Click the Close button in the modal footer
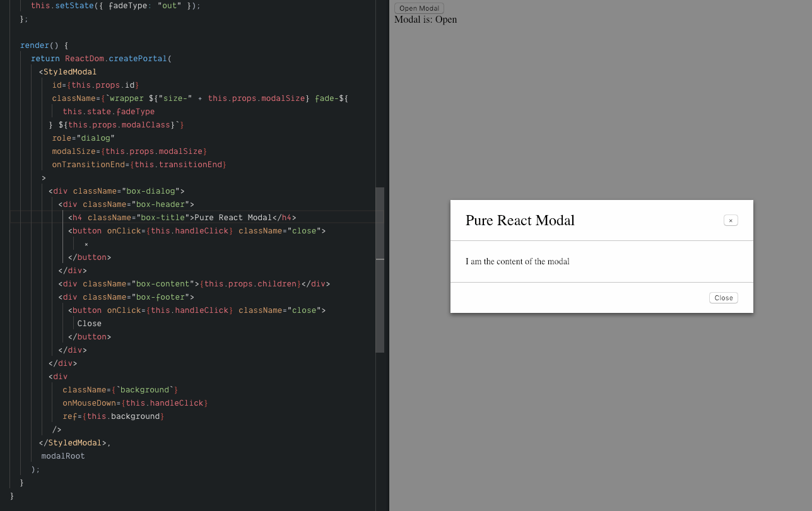Screen dimensions: 812x511 pyautogui.click(x=723, y=297)
